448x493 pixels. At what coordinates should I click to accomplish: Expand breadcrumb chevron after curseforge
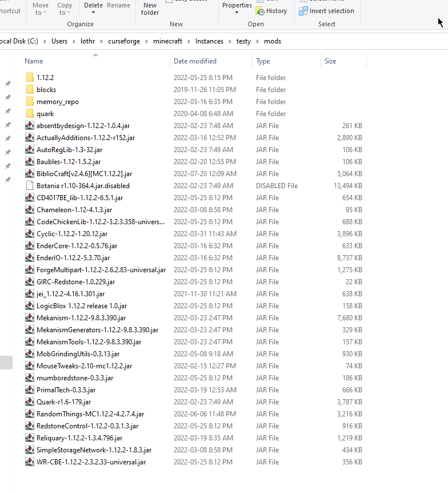click(x=147, y=41)
